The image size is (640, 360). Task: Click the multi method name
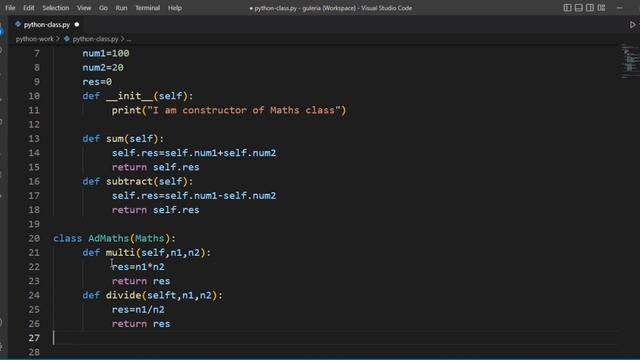click(120, 253)
